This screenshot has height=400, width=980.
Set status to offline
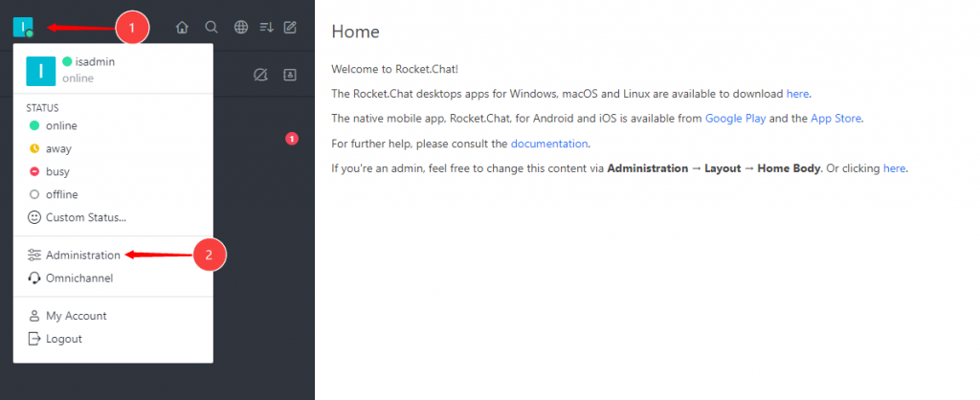point(61,195)
